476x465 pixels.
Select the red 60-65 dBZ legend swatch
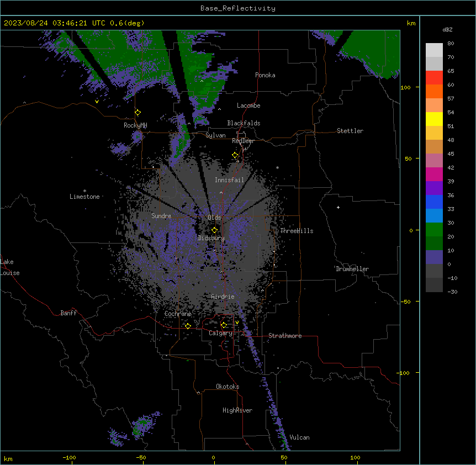434,78
